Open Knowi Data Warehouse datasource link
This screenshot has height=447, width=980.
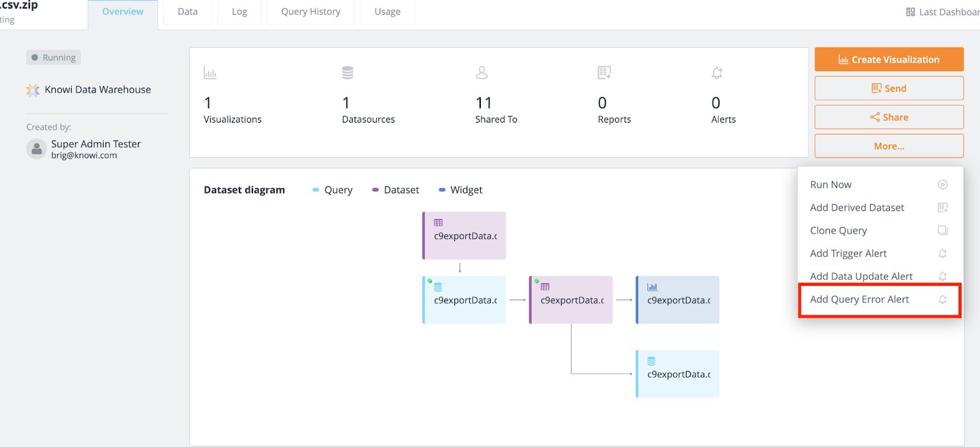tap(97, 90)
